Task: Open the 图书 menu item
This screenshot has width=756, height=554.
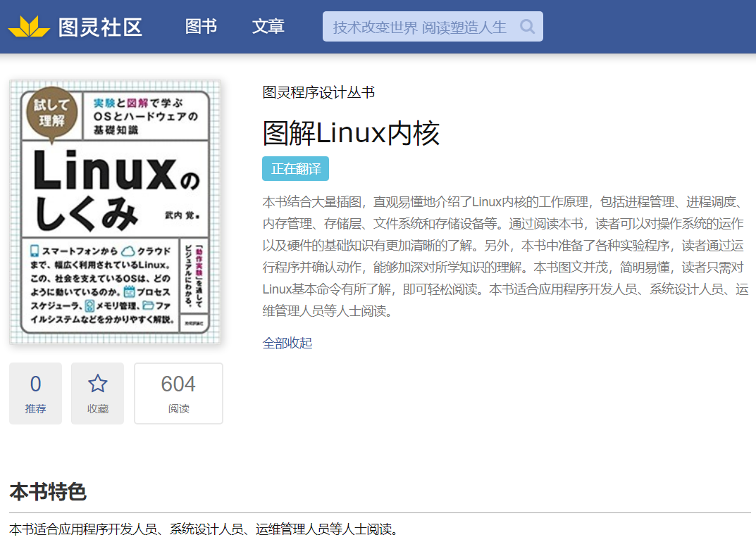Action: [201, 27]
